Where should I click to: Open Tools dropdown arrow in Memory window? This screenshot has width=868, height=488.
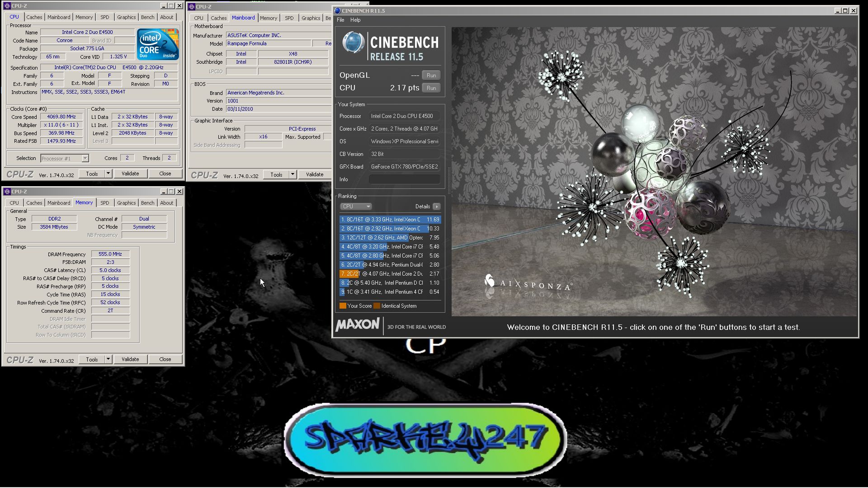click(108, 359)
